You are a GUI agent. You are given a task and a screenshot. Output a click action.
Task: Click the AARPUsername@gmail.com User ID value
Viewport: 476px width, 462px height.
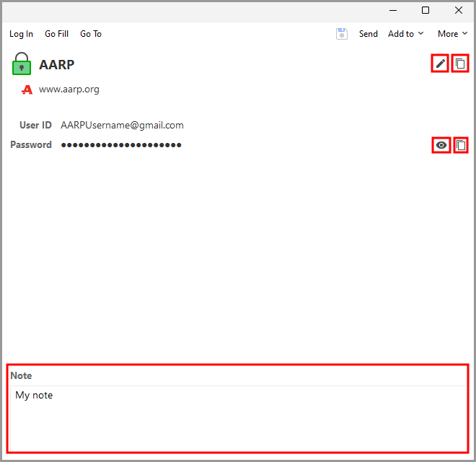click(x=122, y=125)
